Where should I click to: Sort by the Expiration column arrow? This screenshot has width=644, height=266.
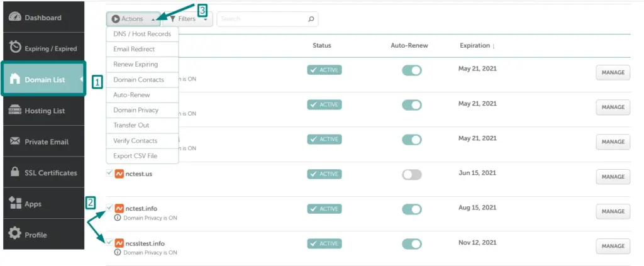point(493,46)
